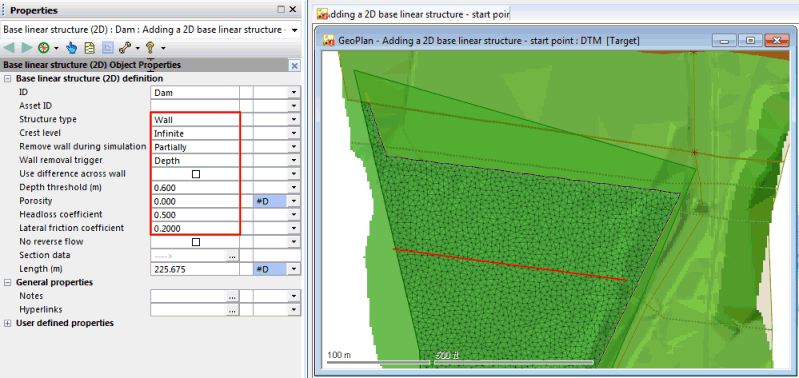Collapse the General properties section
The width and height of the screenshot is (799, 378).
coord(8,282)
